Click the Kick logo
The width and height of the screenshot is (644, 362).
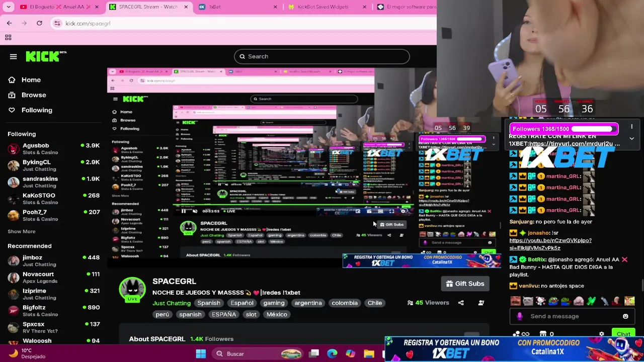pyautogui.click(x=46, y=56)
